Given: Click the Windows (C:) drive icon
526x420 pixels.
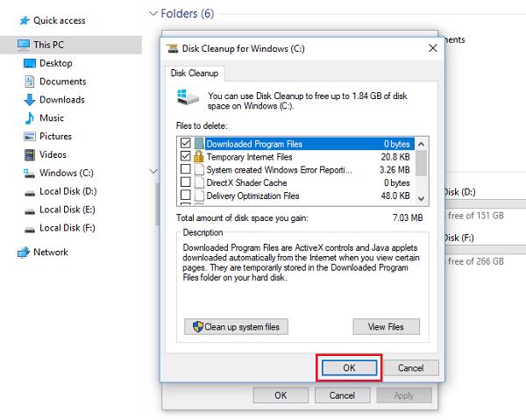Looking at the screenshot, I should coord(31,174).
